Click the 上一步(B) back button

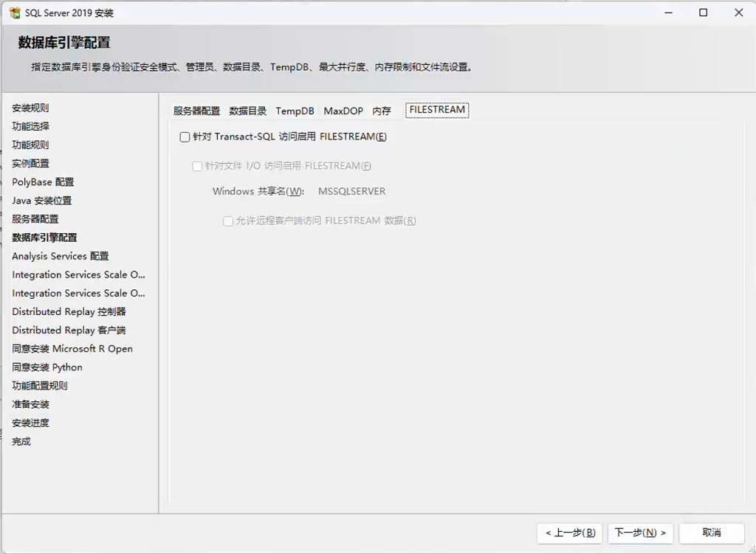coord(569,533)
